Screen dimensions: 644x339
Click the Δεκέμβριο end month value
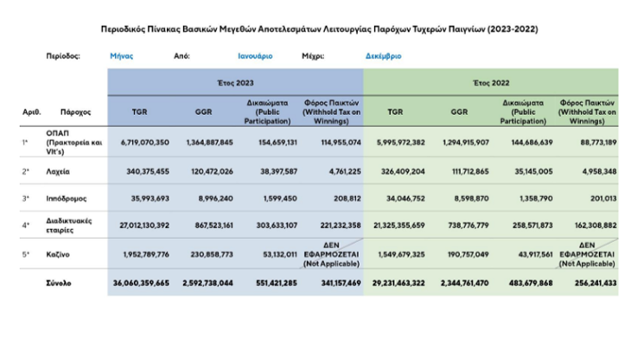pos(383,56)
